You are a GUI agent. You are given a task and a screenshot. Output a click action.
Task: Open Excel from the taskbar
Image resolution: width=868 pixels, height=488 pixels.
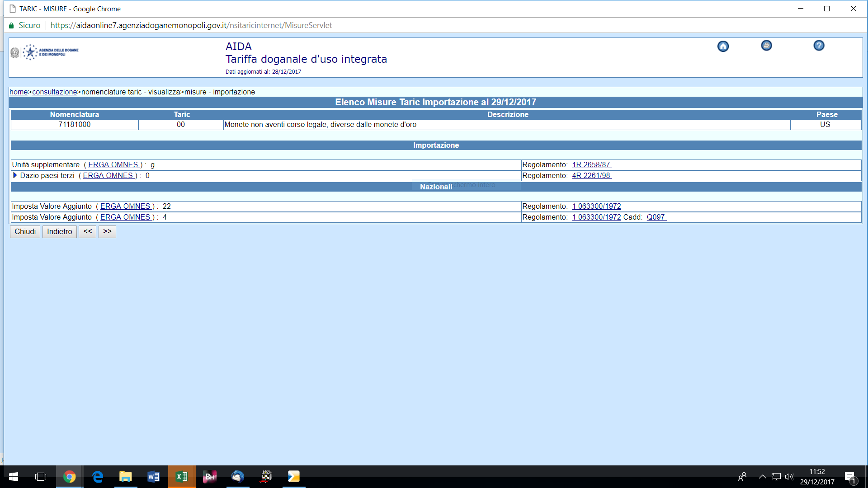tap(182, 477)
